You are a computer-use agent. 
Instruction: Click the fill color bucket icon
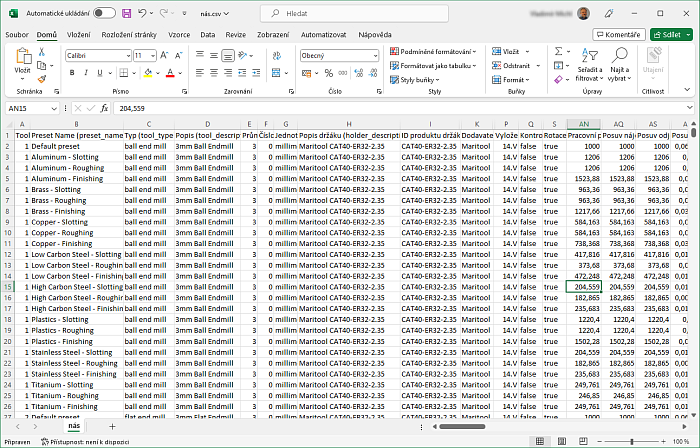tap(148, 73)
